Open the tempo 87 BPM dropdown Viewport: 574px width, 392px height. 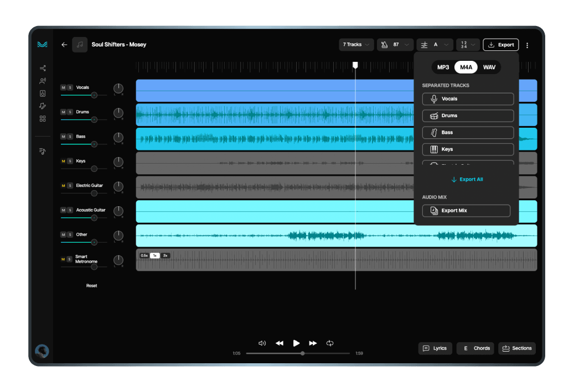pos(395,45)
